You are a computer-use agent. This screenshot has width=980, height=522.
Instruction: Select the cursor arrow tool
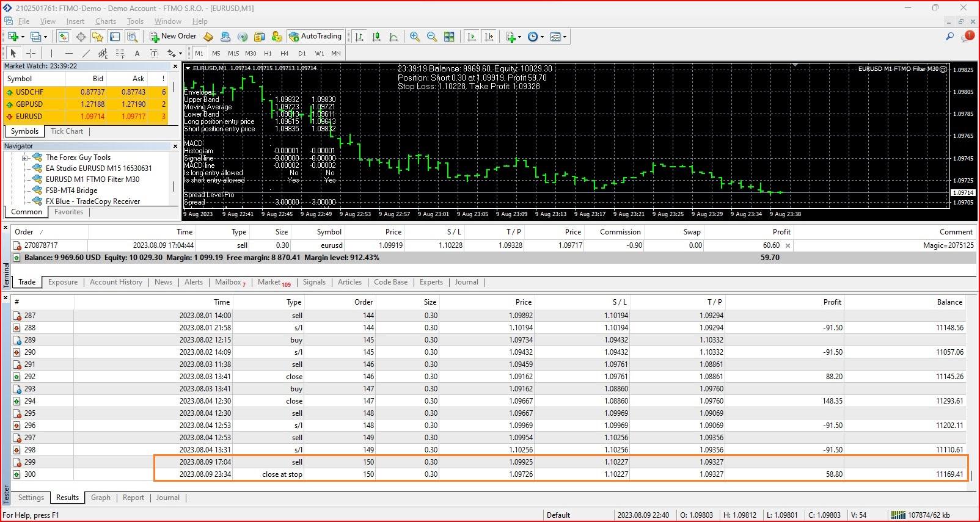13,53
